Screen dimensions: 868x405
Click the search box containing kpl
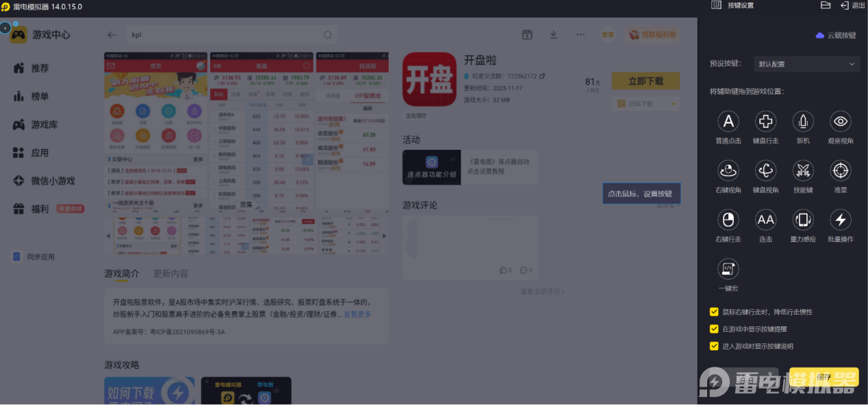point(231,35)
